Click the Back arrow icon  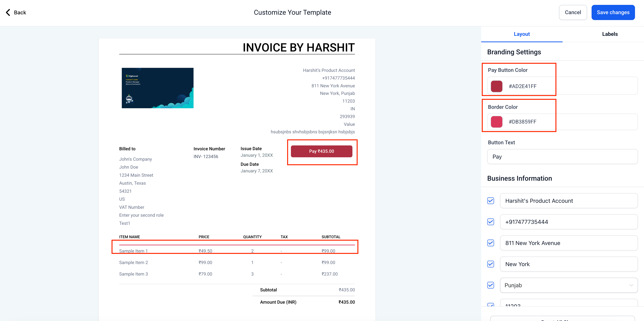(x=8, y=12)
